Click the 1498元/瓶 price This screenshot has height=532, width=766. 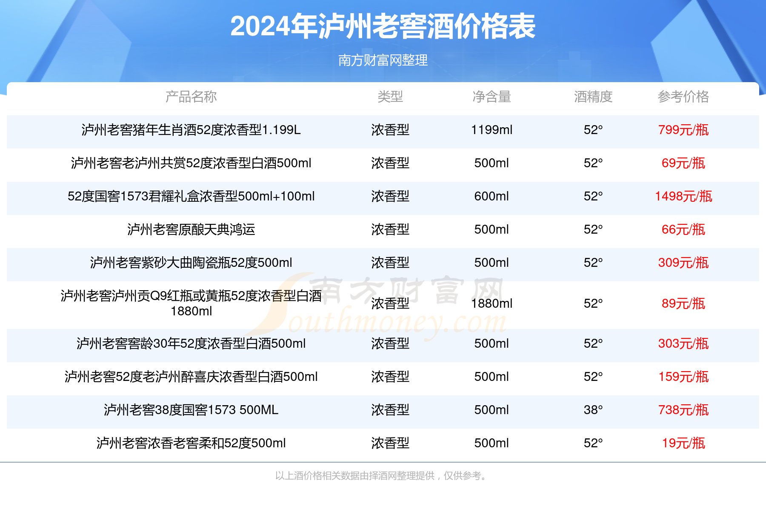pyautogui.click(x=683, y=196)
